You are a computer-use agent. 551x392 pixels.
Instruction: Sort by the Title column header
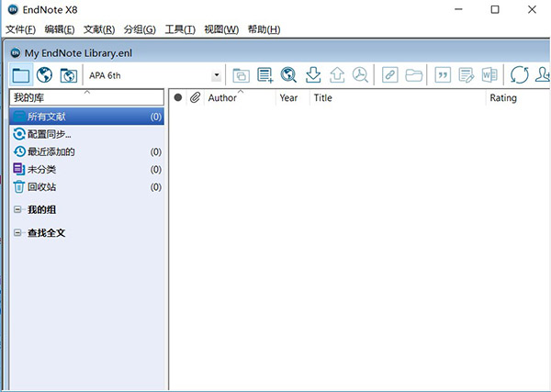pyautogui.click(x=398, y=97)
